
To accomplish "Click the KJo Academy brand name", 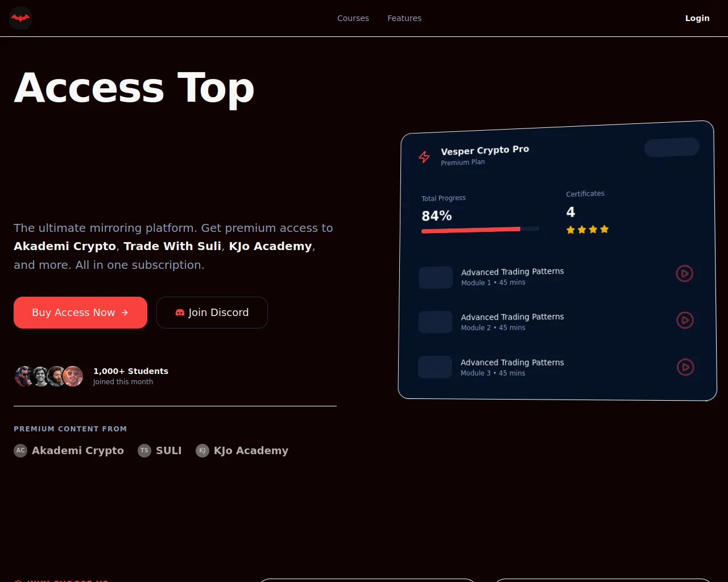I will point(251,451).
